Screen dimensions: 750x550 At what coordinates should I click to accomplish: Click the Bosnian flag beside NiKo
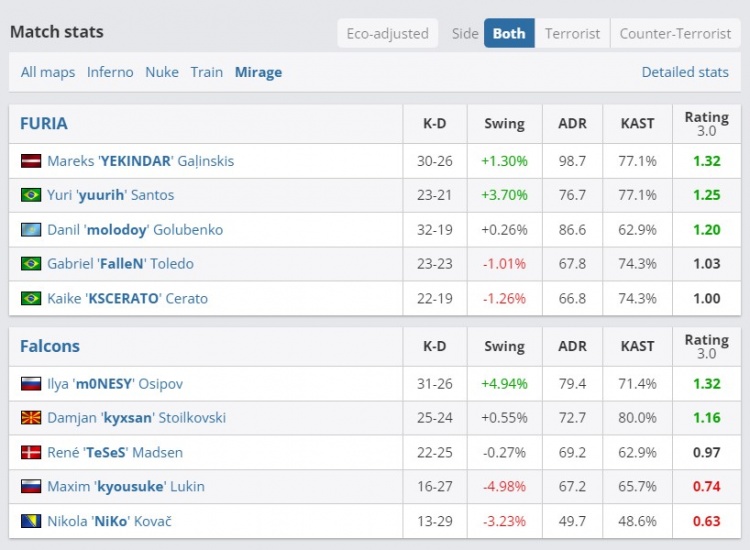click(x=31, y=521)
